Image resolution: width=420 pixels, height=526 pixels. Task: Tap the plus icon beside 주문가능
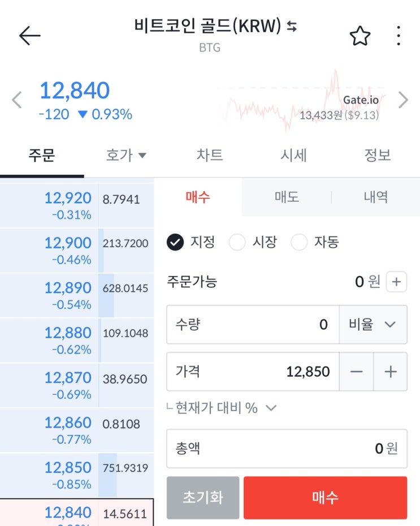click(396, 282)
